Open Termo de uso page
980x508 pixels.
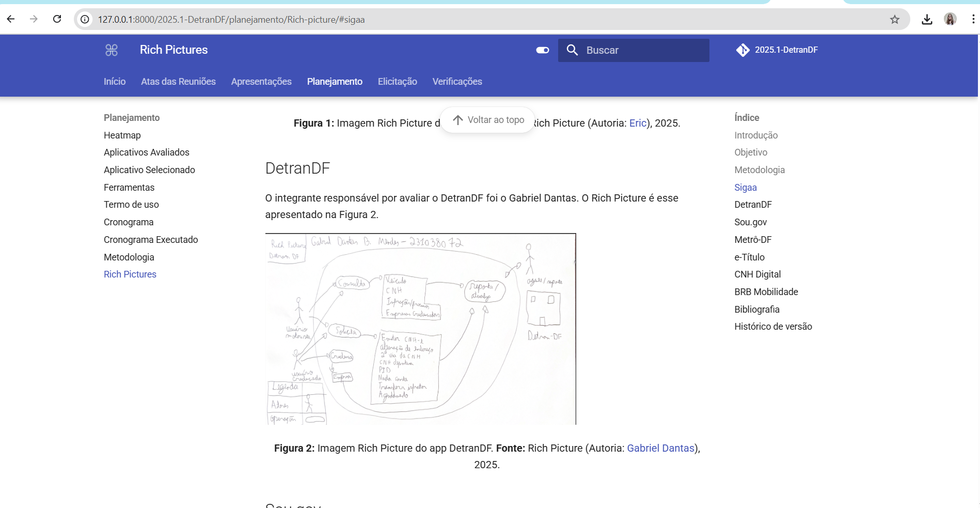click(131, 205)
